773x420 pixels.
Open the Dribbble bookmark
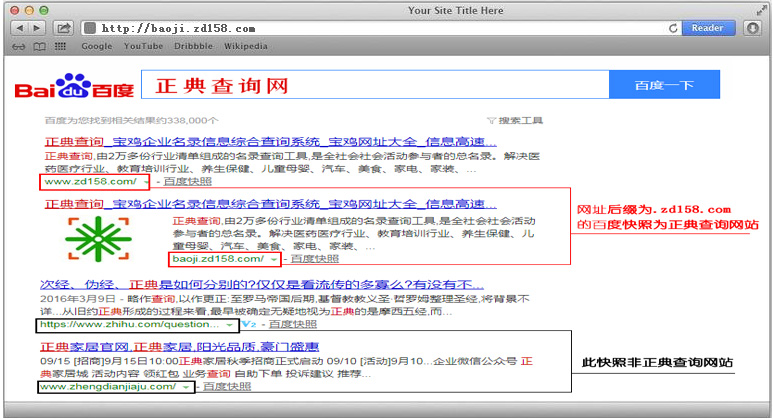(x=193, y=46)
